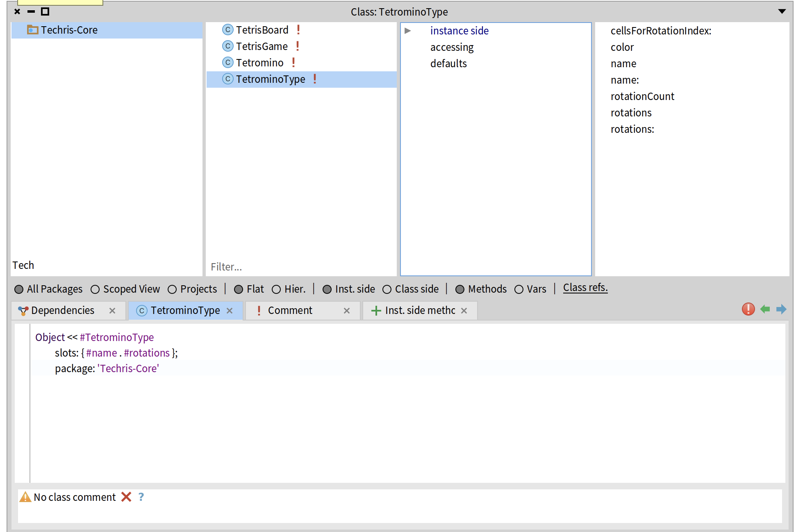Select Scoped View radio button

click(95, 289)
